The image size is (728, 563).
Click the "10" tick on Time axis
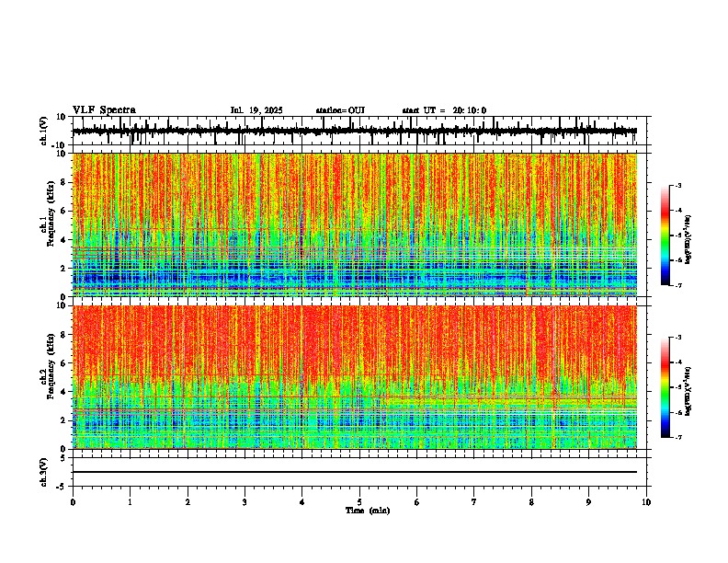[x=646, y=502]
